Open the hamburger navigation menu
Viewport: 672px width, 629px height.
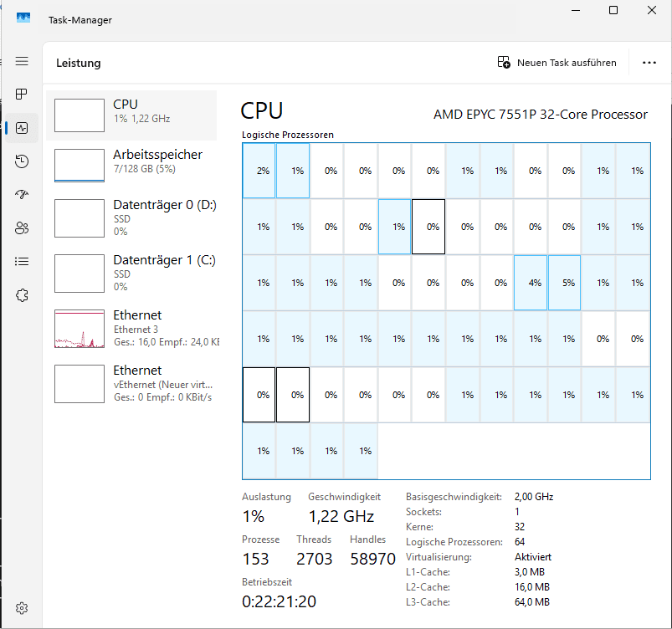pyautogui.click(x=22, y=61)
